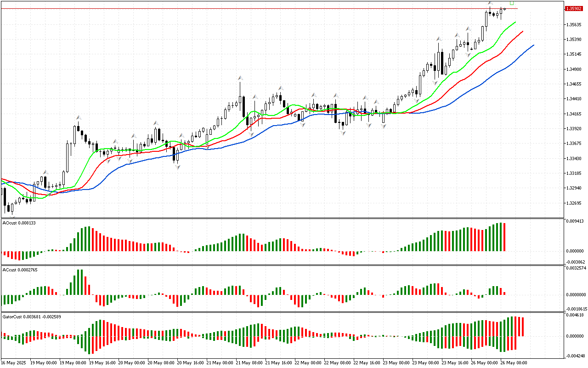Click the last red bar in AOcust histogram
The height and width of the screenshot is (368, 588).
click(504, 237)
